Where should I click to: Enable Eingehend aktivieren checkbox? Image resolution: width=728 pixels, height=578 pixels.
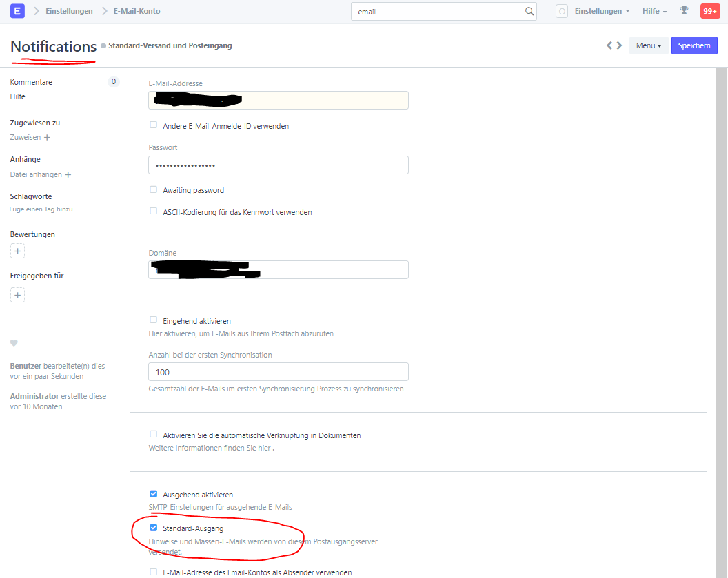153,320
